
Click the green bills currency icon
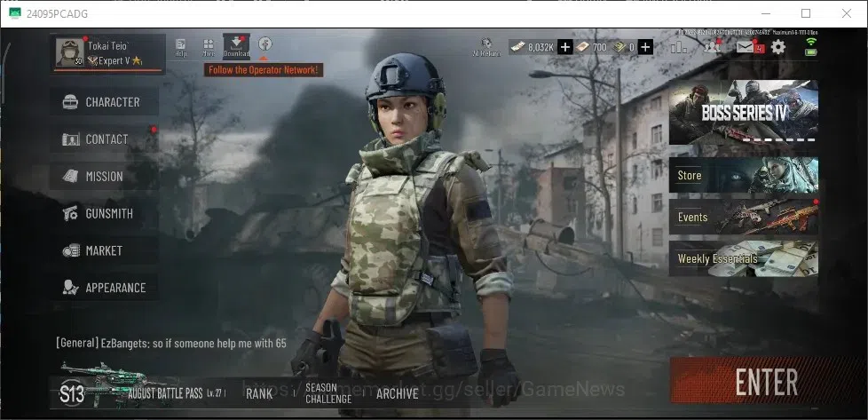620,48
